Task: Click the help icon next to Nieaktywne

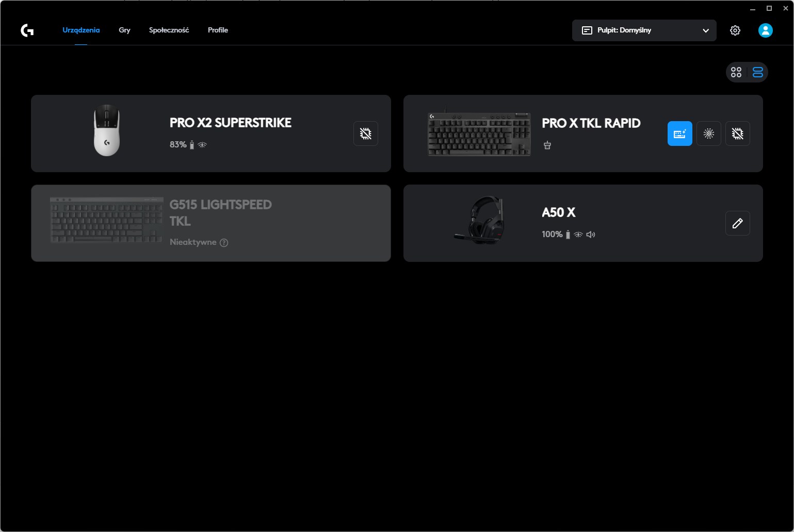Action: click(224, 243)
